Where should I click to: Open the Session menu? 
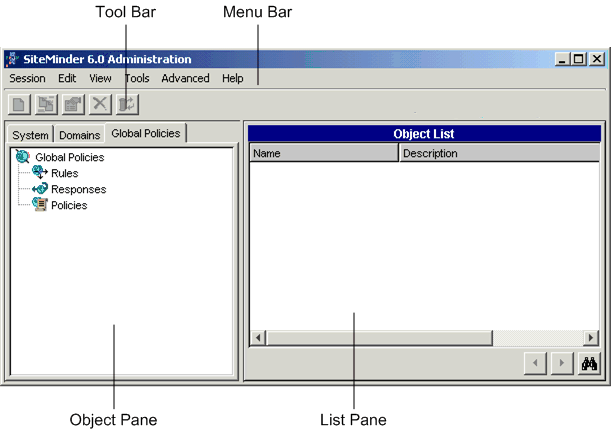[x=27, y=78]
